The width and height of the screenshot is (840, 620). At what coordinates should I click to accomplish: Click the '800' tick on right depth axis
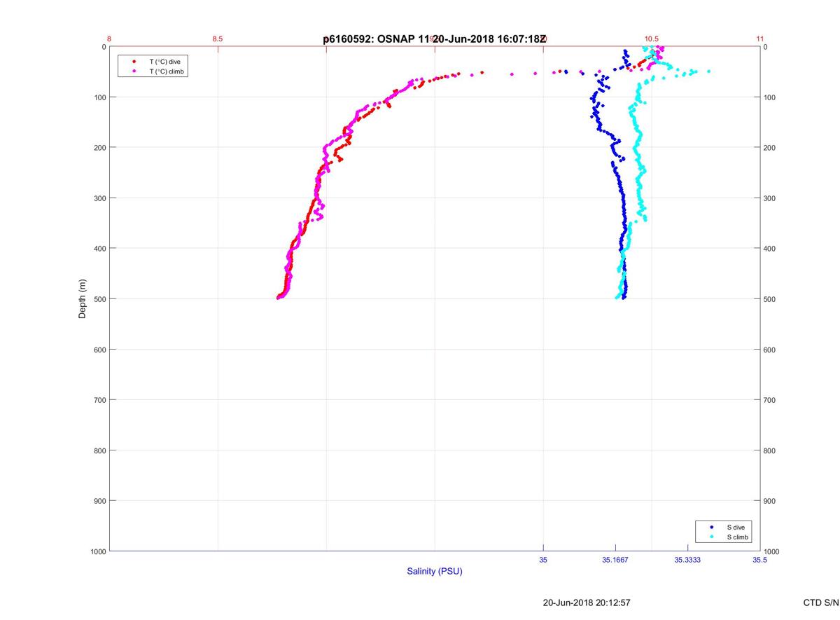(771, 450)
